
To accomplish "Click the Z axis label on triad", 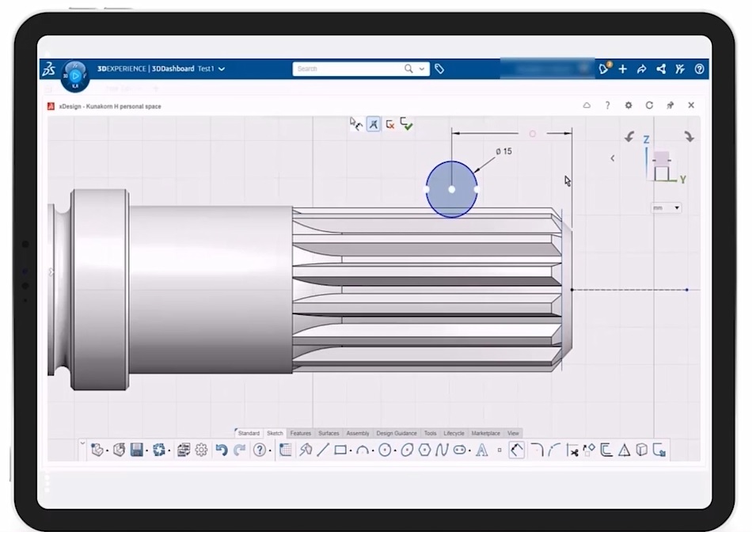I will [x=646, y=140].
